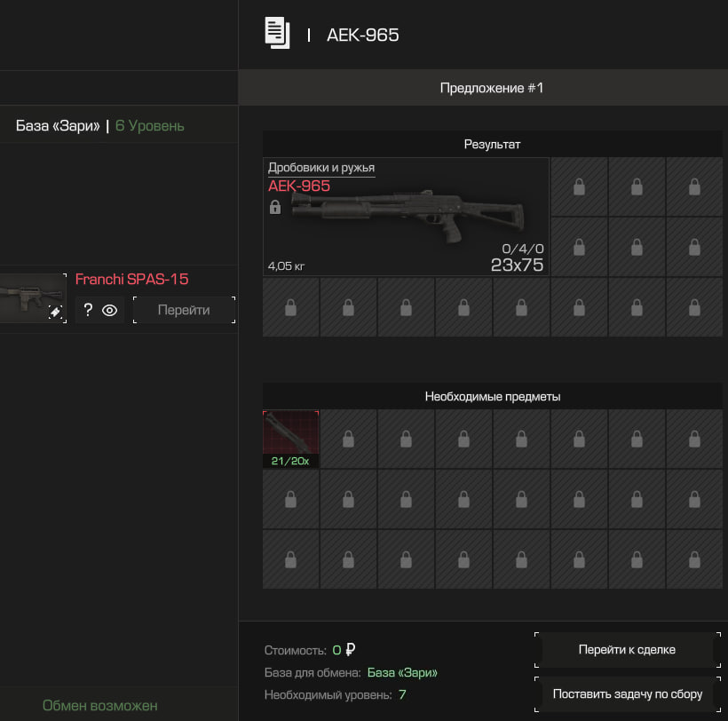Click the Дробовики и ружья category label

[x=321, y=167]
